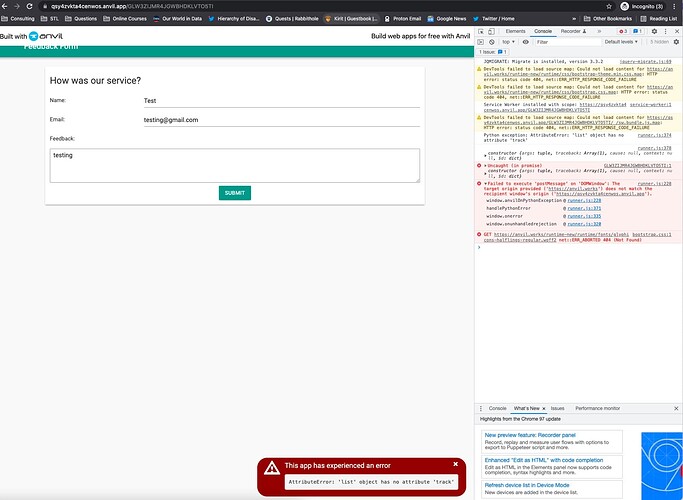This screenshot has height=500, width=683.
Task: Open the STL bookmarks folder
Action: coord(49,19)
